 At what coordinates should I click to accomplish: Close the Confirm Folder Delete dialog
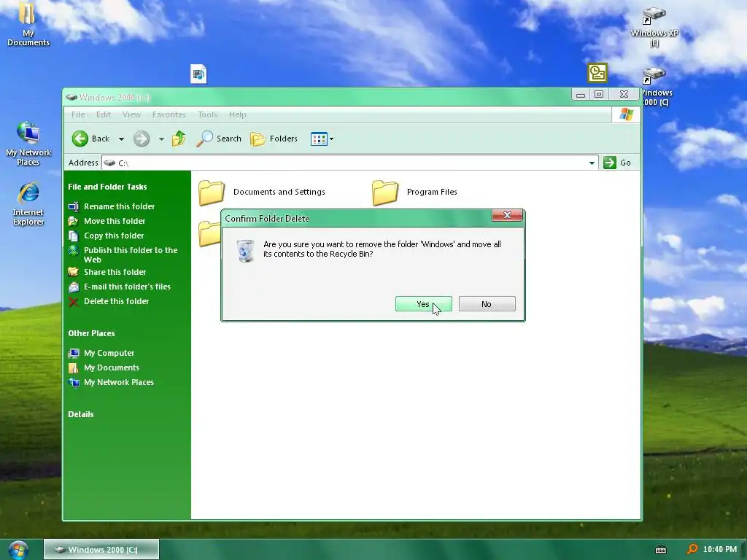507,215
